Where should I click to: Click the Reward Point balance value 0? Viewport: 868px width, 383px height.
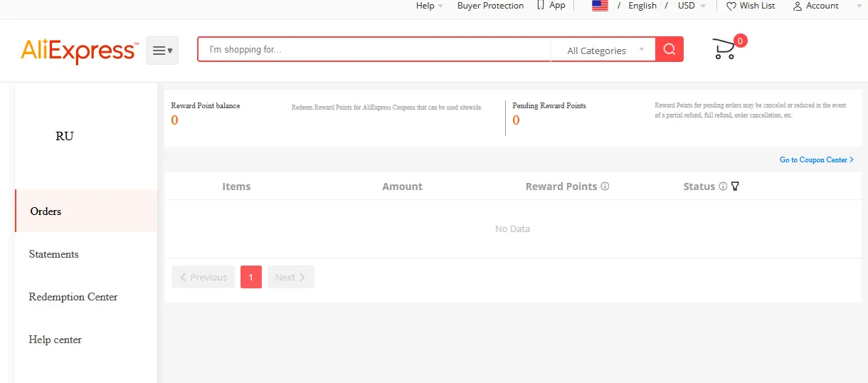point(174,120)
